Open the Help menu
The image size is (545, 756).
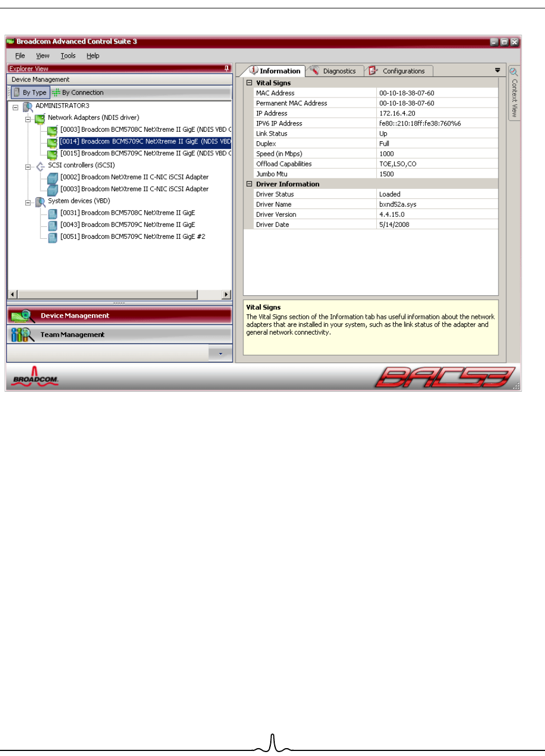pyautogui.click(x=93, y=56)
